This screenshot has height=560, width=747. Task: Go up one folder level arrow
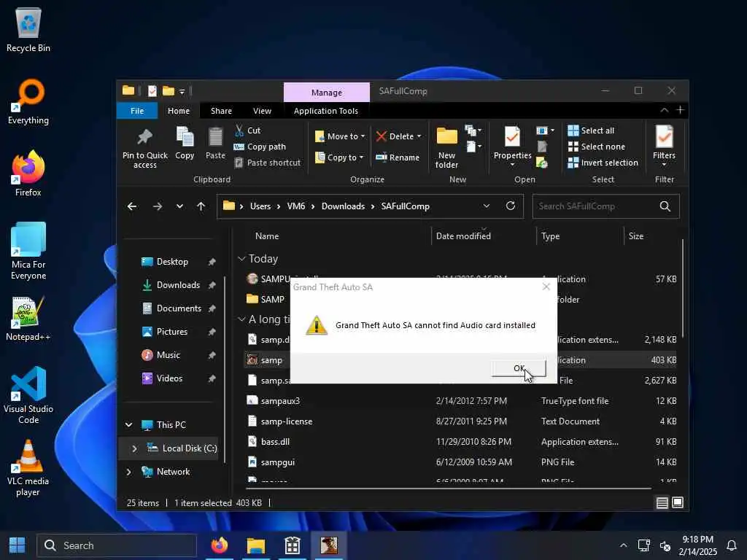pos(201,206)
